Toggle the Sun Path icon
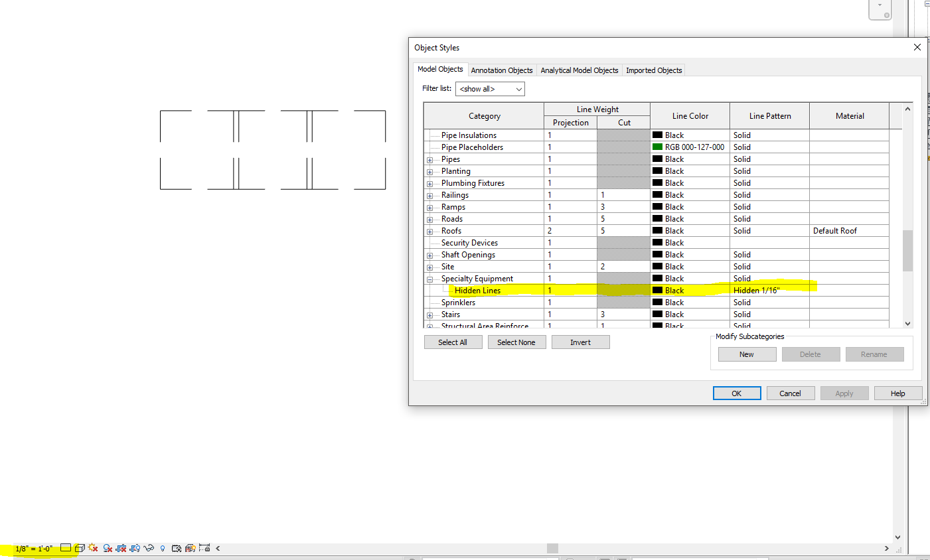Screen dimensions: 930x560 click(x=92, y=548)
